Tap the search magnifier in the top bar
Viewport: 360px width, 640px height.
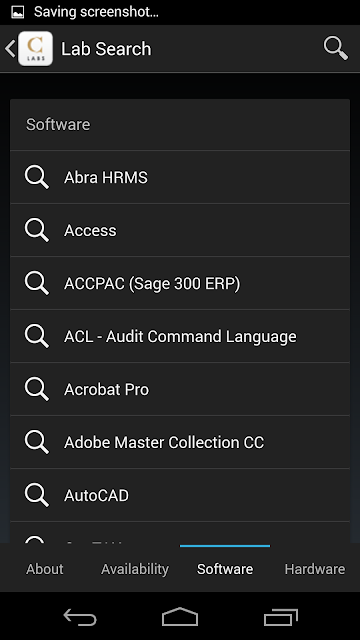[x=336, y=49]
